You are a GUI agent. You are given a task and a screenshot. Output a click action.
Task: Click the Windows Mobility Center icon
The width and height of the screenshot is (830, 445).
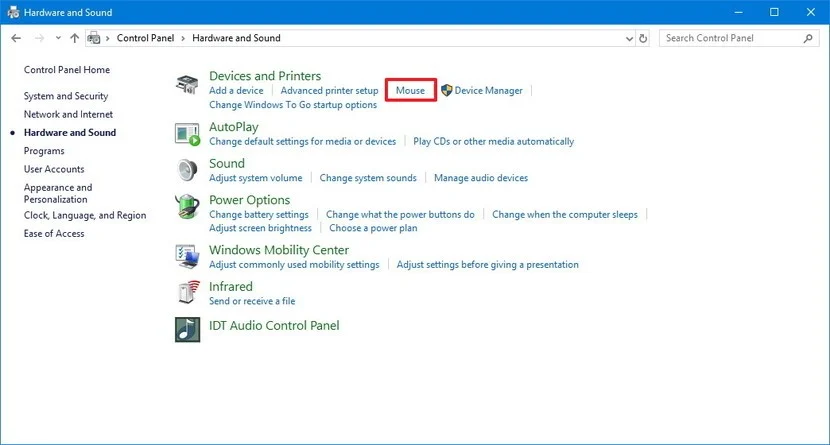[x=187, y=257]
